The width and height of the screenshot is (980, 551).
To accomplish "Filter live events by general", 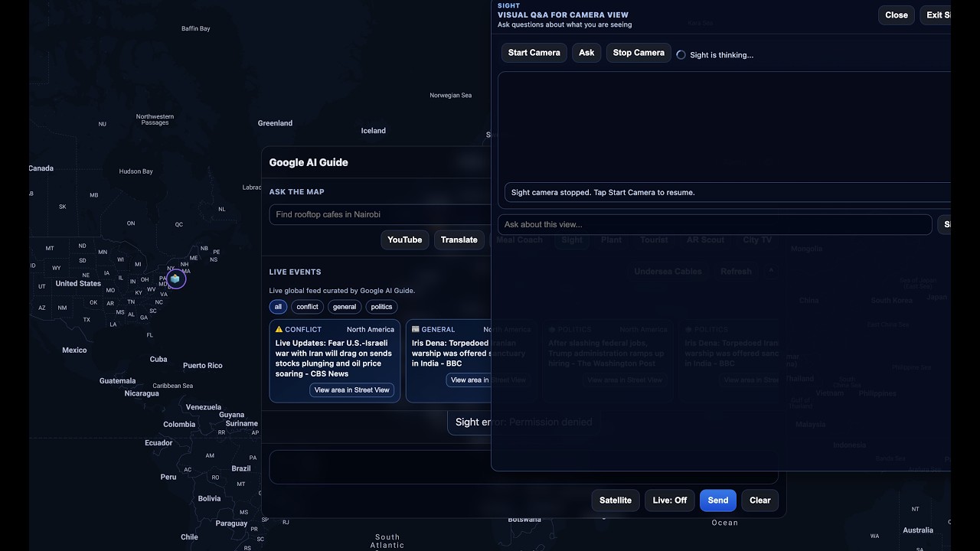I will 345,307.
